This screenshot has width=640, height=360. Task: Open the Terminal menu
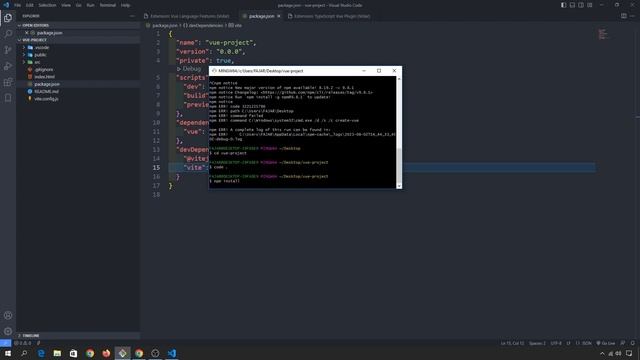point(108,5)
